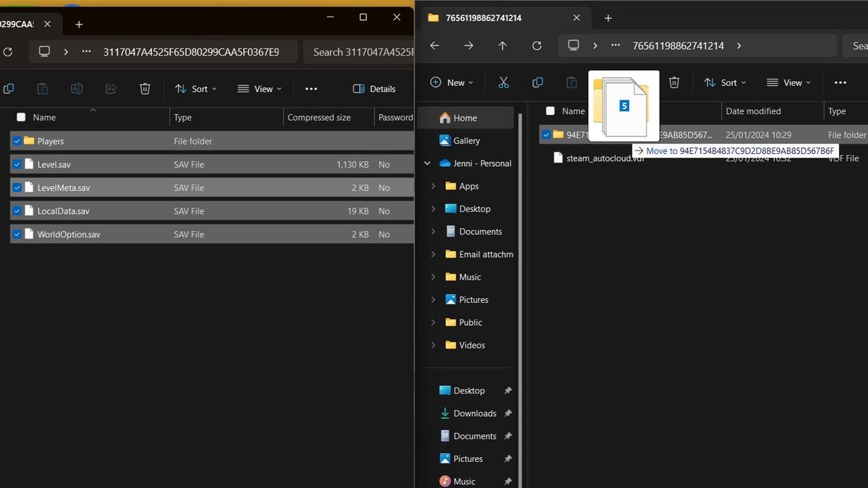Viewport: 868px width, 488px height.
Task: Click the New button in right toolbar
Action: pos(451,82)
